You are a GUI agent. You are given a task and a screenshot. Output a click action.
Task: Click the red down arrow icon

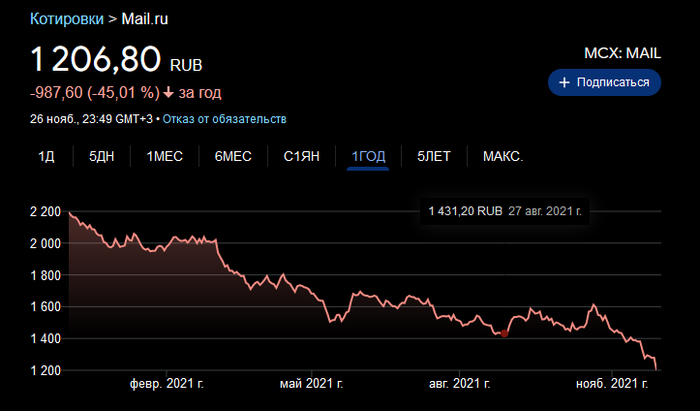tap(168, 93)
